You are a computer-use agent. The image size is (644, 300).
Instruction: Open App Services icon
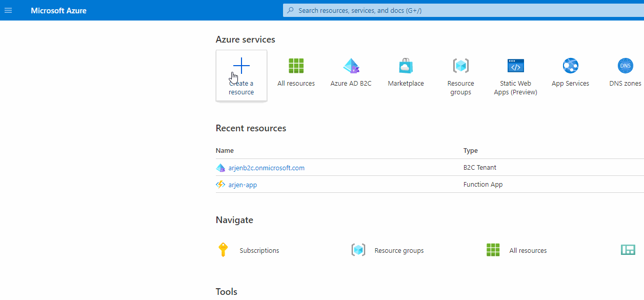pos(570,66)
